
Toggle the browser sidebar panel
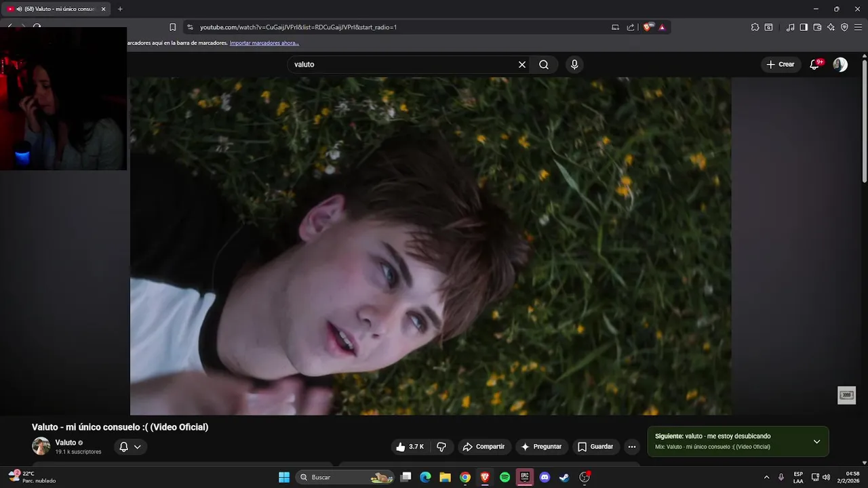tap(804, 27)
